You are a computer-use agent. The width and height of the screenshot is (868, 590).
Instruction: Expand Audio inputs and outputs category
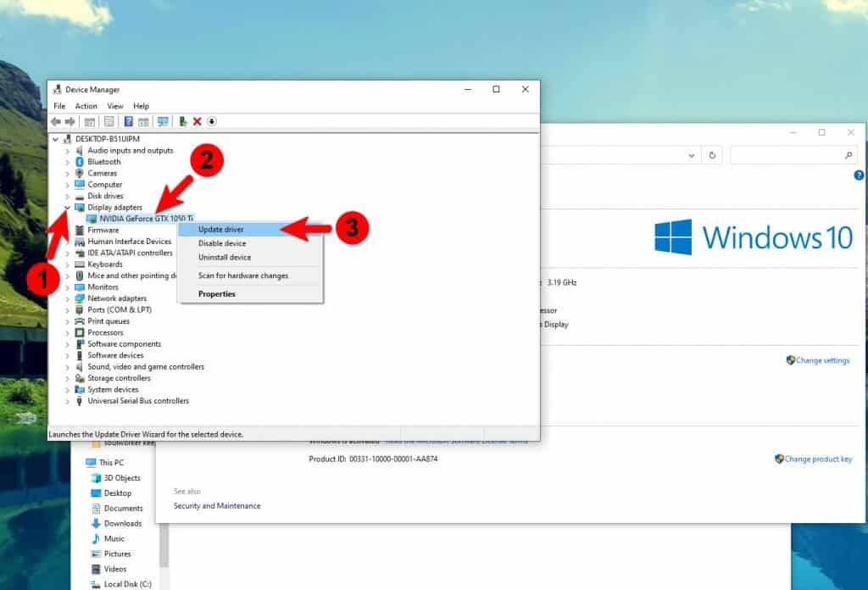pos(68,151)
